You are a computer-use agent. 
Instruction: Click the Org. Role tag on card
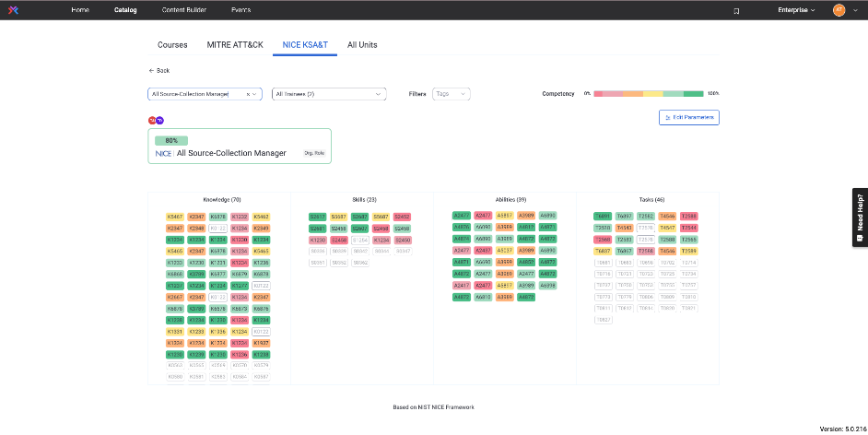click(x=314, y=153)
